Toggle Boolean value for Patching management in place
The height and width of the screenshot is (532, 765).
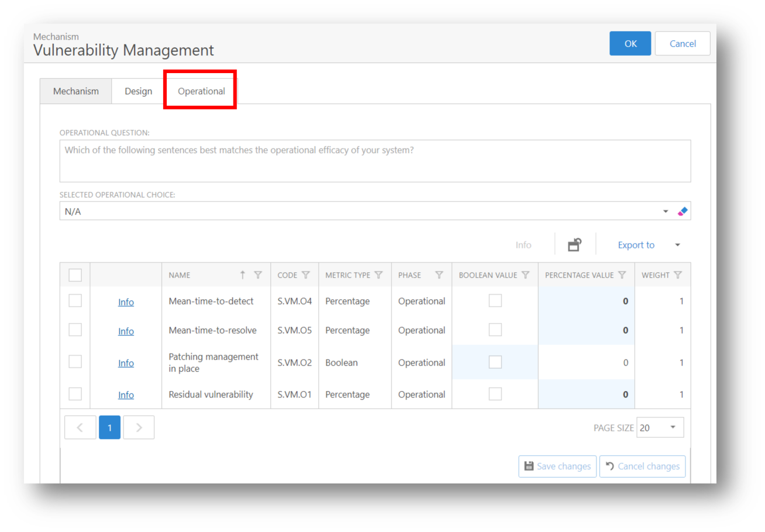tap(495, 362)
